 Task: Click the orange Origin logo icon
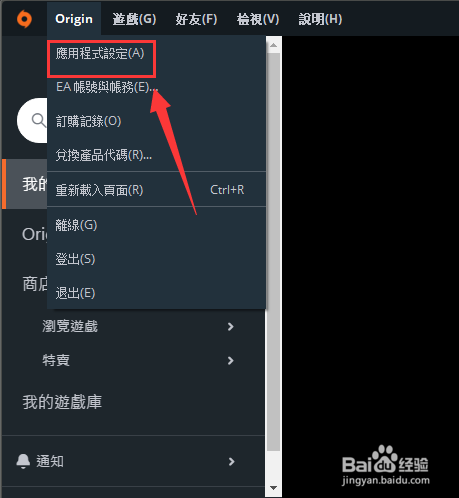(x=24, y=19)
